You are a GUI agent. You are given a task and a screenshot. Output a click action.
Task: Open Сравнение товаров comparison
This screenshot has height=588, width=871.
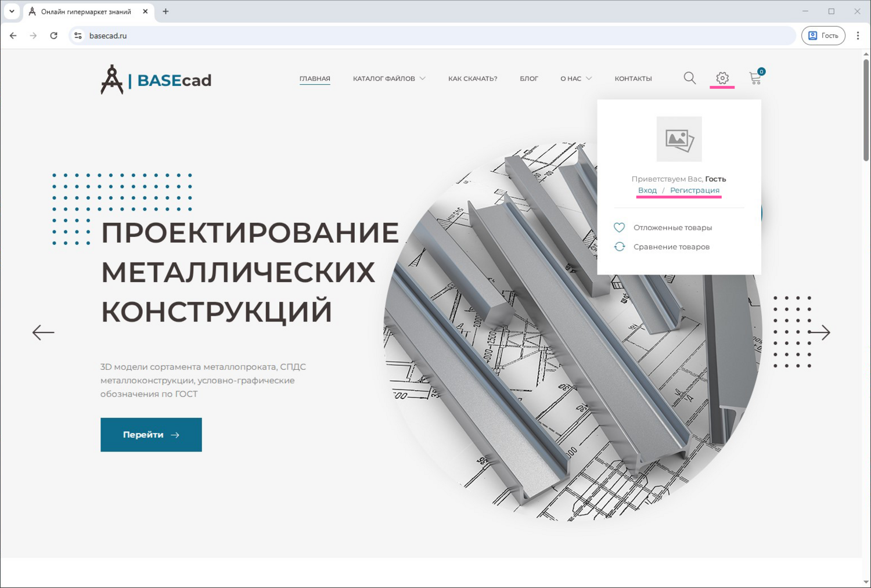[x=671, y=247]
